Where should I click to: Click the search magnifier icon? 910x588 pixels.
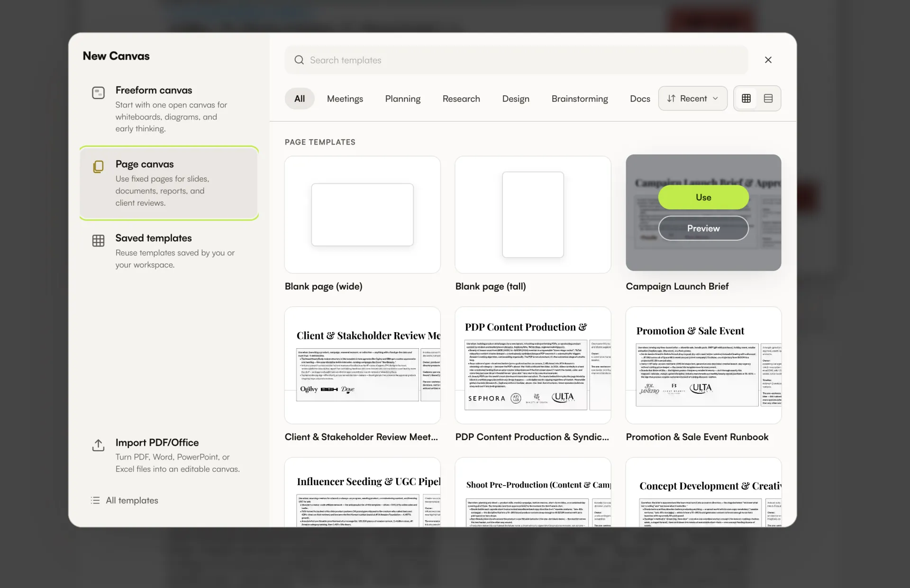[x=299, y=60]
